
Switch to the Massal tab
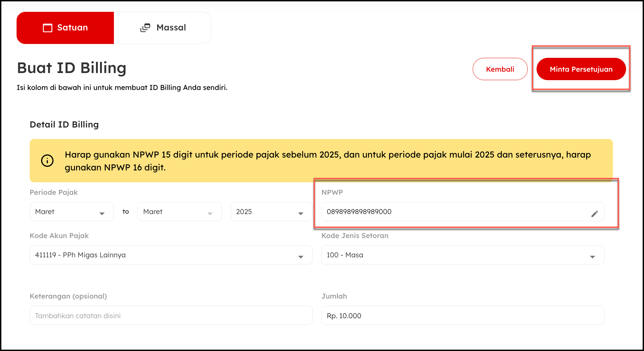pyautogui.click(x=163, y=28)
